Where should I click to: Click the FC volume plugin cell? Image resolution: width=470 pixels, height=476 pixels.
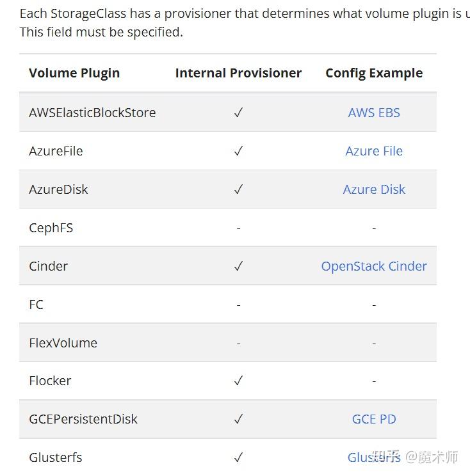coord(36,305)
